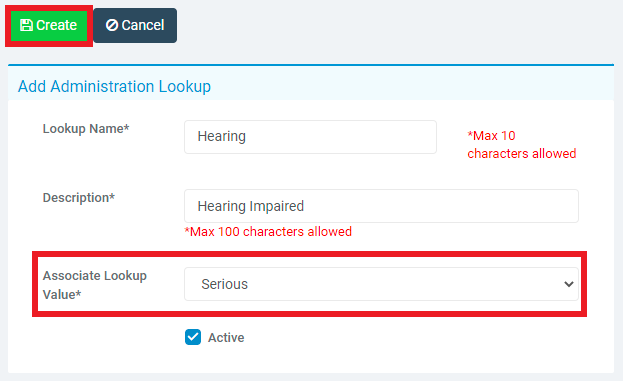Toggle the Active checkbox
This screenshot has height=381, width=623.
point(193,337)
